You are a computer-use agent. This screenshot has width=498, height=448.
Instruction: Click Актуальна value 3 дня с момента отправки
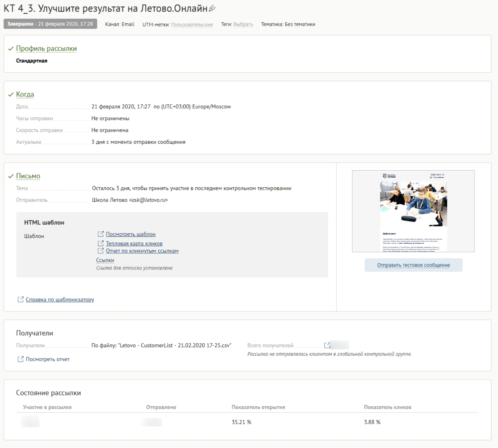coord(138,142)
